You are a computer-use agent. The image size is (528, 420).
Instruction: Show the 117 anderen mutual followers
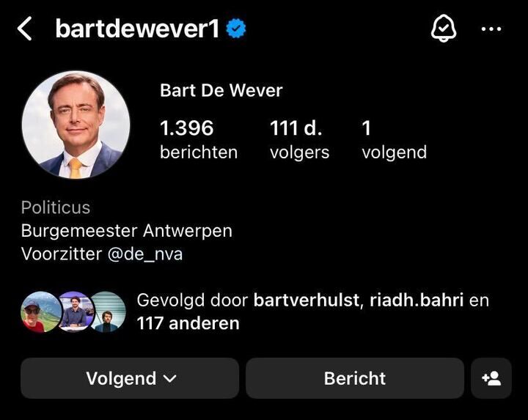[x=188, y=323]
